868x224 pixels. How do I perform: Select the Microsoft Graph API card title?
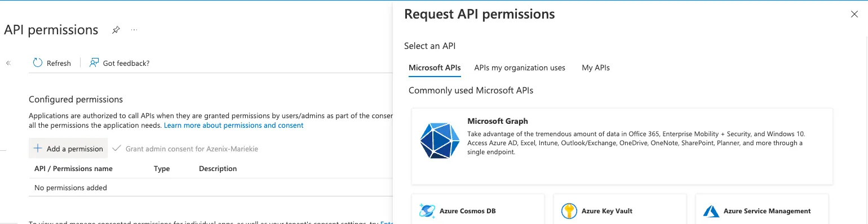coord(498,121)
